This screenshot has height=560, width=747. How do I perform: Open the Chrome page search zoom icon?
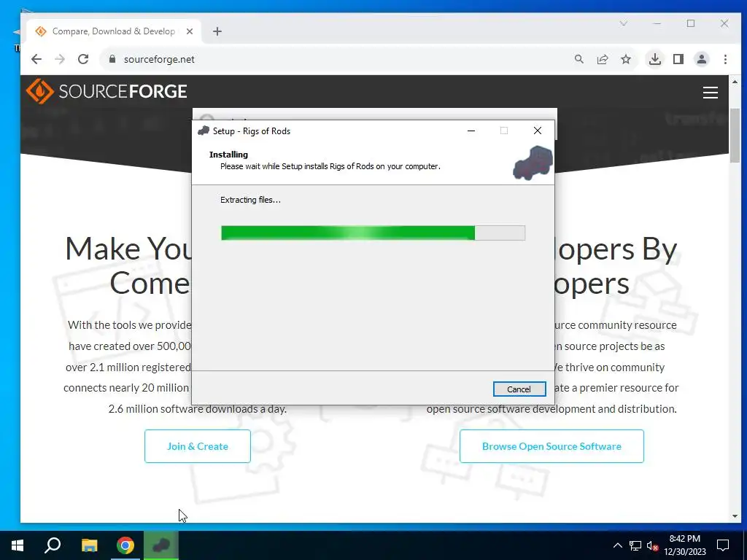(x=578, y=59)
